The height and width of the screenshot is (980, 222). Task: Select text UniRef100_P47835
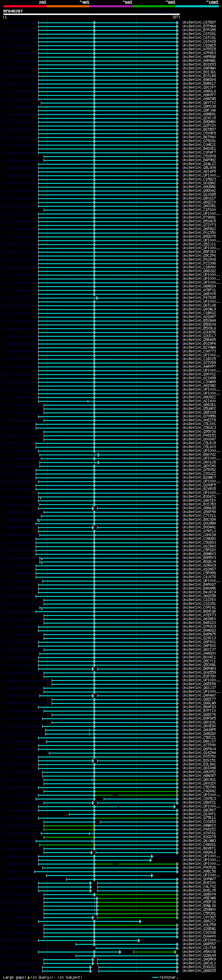(x=199, y=298)
